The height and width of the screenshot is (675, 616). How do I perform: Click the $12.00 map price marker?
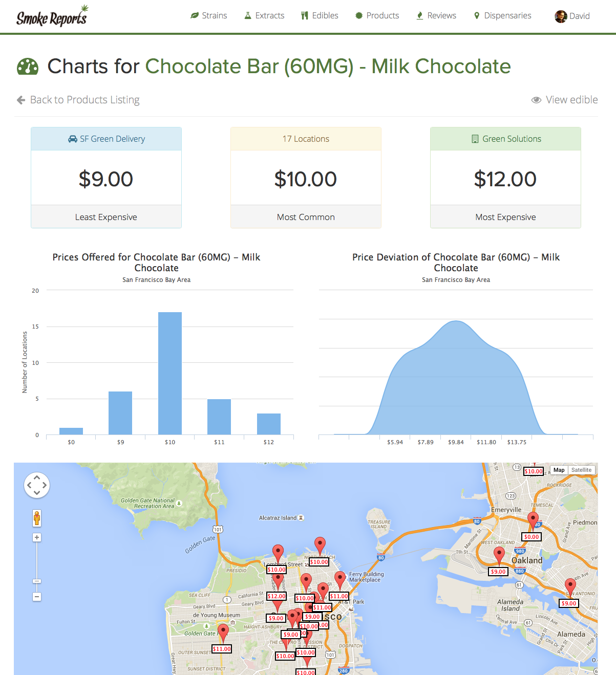(x=277, y=596)
